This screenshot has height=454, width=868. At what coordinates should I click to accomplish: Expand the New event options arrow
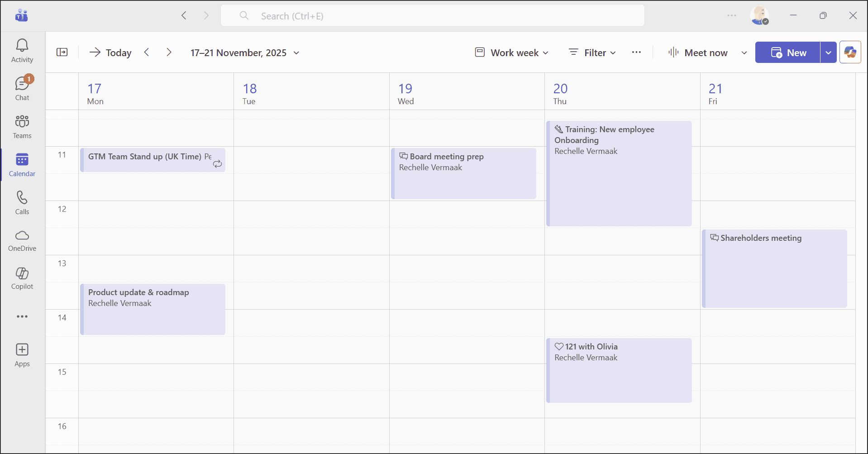click(x=828, y=53)
